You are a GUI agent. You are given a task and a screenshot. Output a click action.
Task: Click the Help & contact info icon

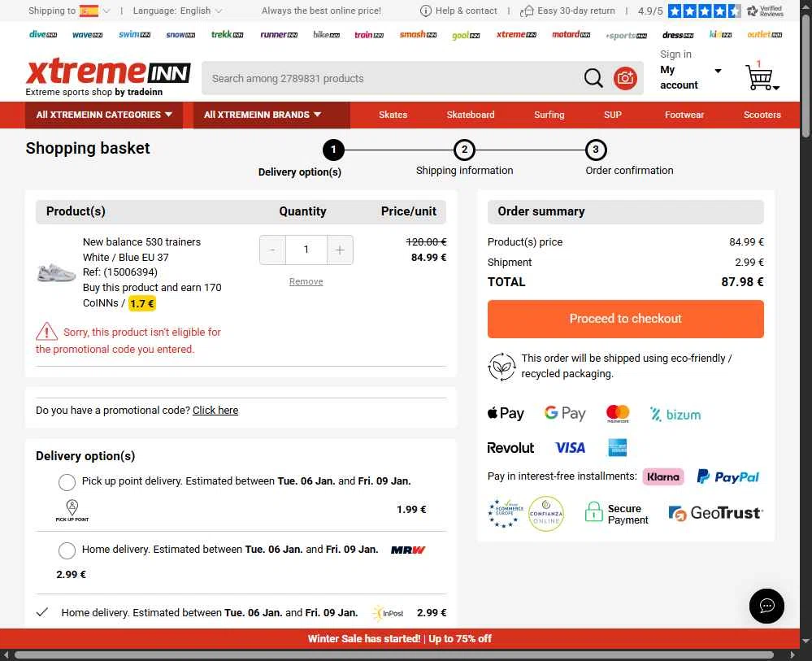(425, 11)
